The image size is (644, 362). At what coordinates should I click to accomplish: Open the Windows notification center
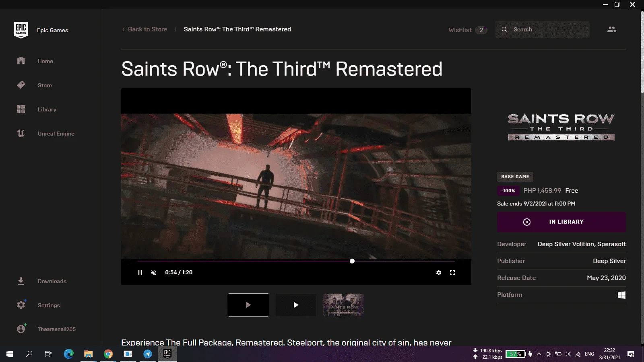click(631, 354)
